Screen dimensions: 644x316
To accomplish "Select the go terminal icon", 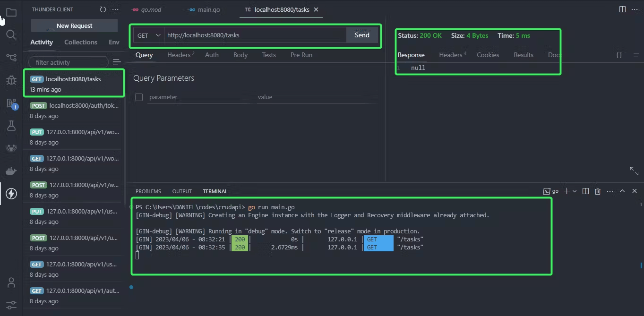I will pyautogui.click(x=546, y=191).
